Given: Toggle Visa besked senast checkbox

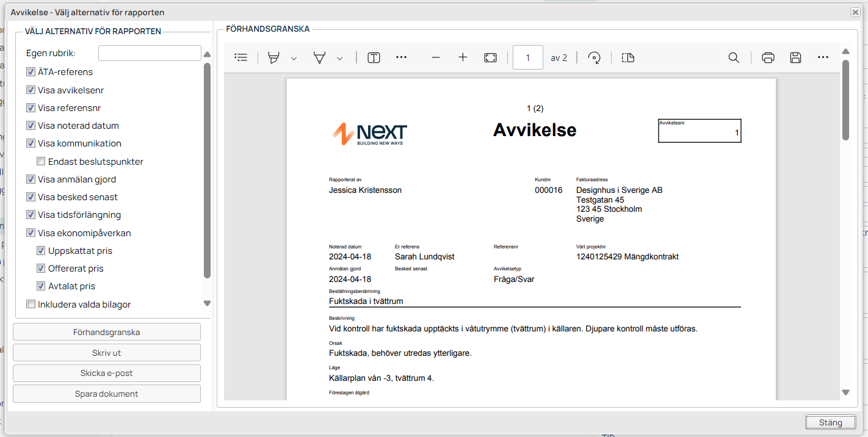Looking at the screenshot, I should tap(31, 197).
